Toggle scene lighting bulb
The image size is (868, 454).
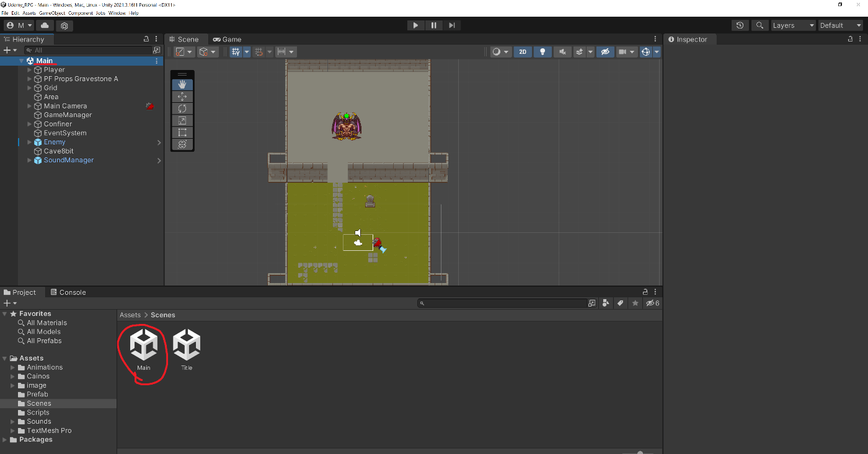click(542, 52)
